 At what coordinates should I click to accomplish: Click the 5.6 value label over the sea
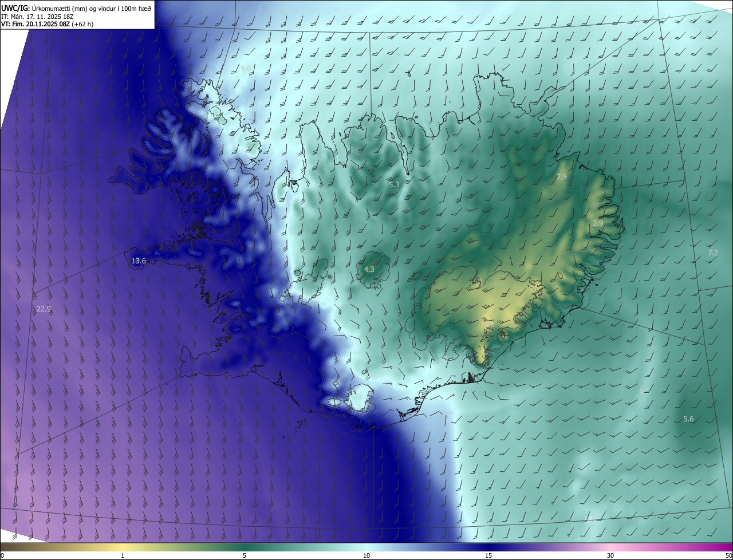coord(688,419)
